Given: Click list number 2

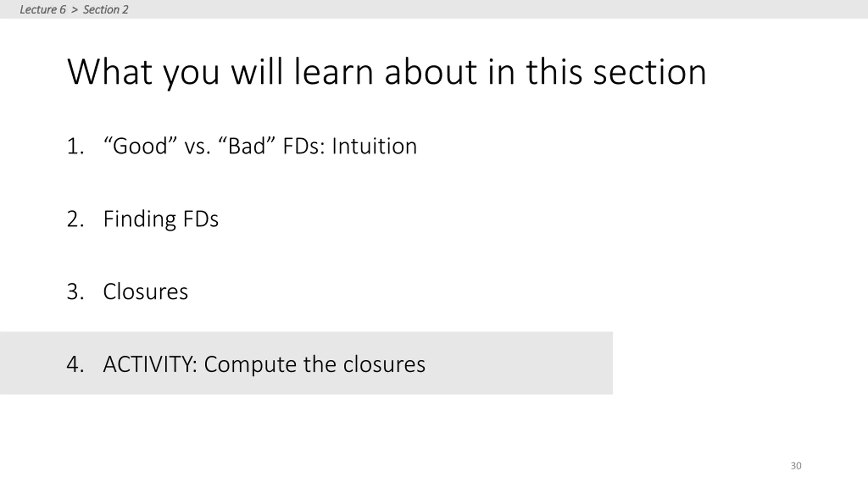Looking at the screenshot, I should [x=75, y=219].
